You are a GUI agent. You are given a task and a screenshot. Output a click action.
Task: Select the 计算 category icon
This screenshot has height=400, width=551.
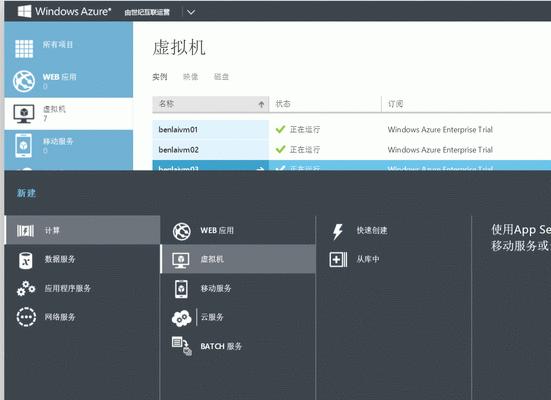[26, 231]
